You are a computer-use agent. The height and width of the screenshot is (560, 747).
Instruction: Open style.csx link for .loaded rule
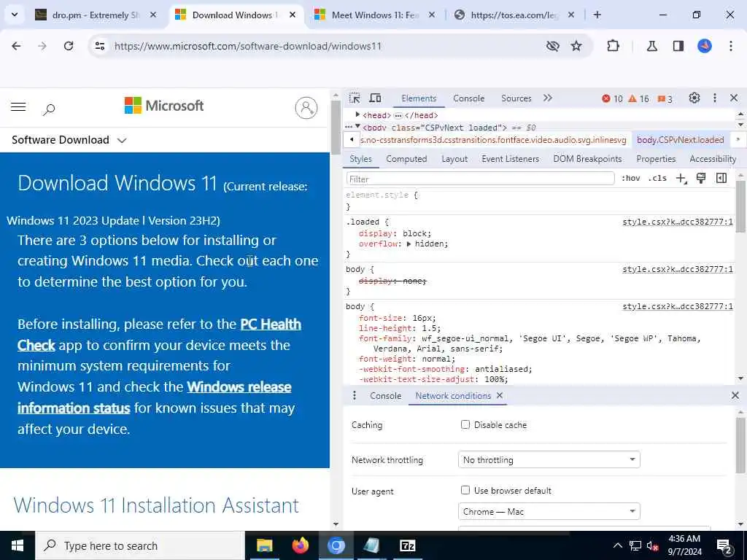[678, 222]
